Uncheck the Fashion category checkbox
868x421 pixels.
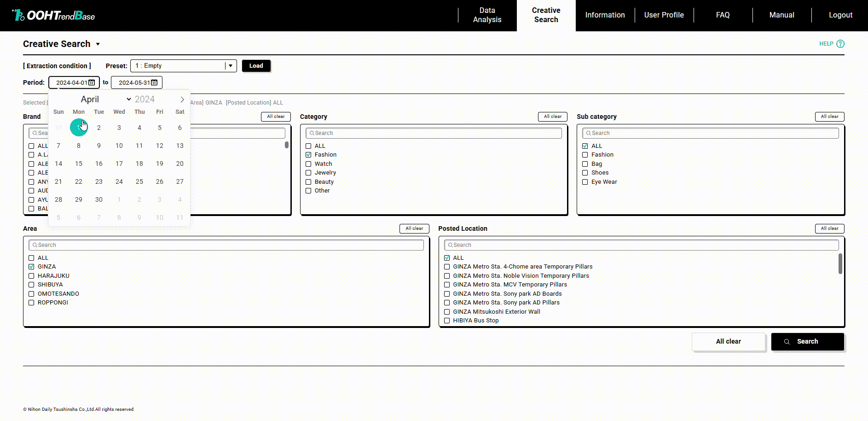pos(308,155)
